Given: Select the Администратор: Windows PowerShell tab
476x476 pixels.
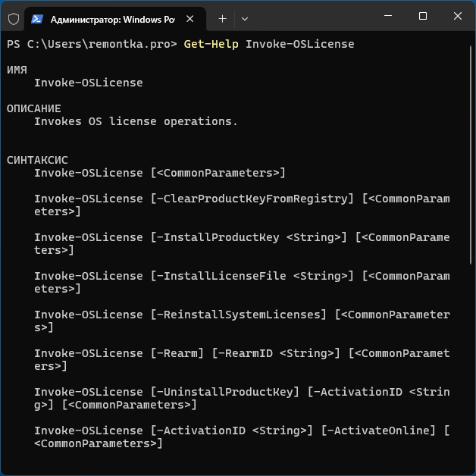Looking at the screenshot, I should 115,20.
